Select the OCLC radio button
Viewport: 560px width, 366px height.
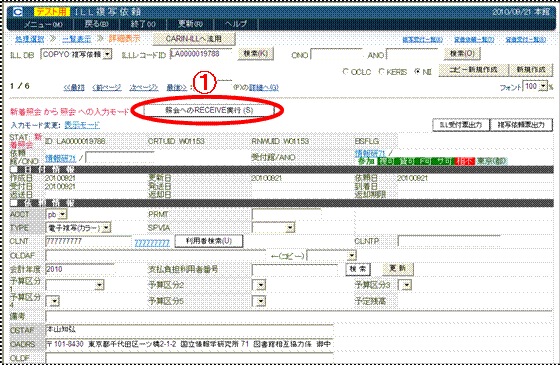click(x=345, y=71)
